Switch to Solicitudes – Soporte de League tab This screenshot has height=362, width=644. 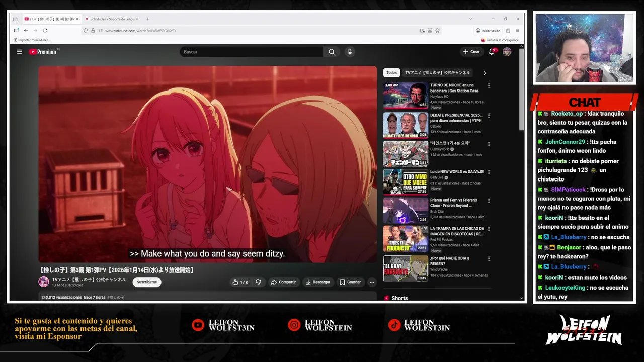click(112, 19)
